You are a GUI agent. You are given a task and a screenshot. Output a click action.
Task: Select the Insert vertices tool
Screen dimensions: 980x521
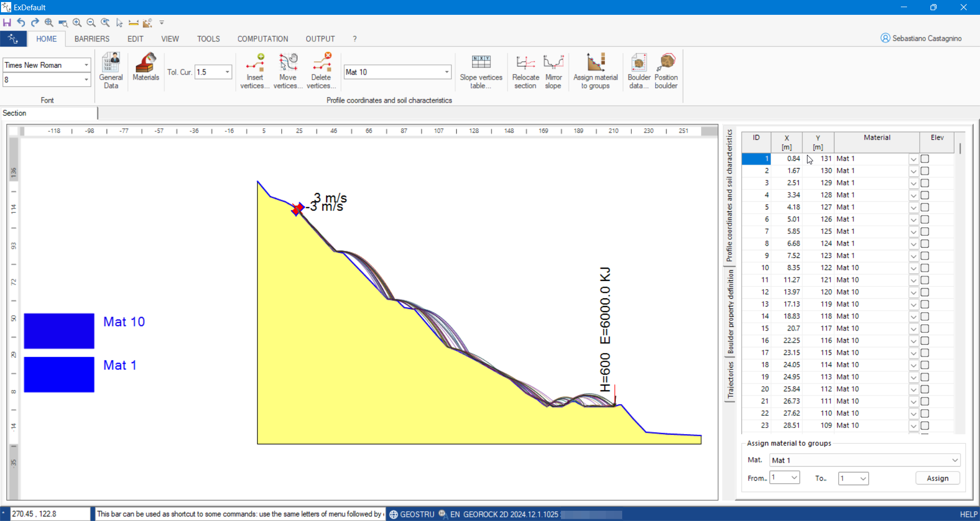tap(255, 70)
